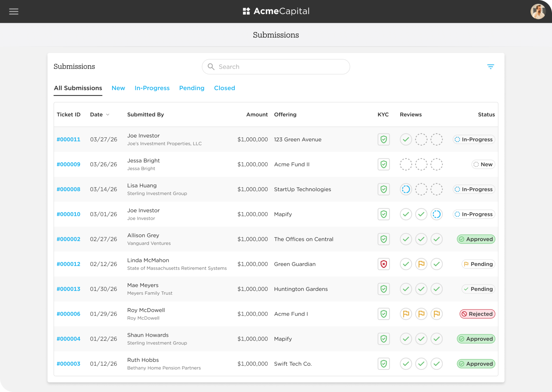
Task: Switch to the In-Progress tab
Action: (x=152, y=88)
